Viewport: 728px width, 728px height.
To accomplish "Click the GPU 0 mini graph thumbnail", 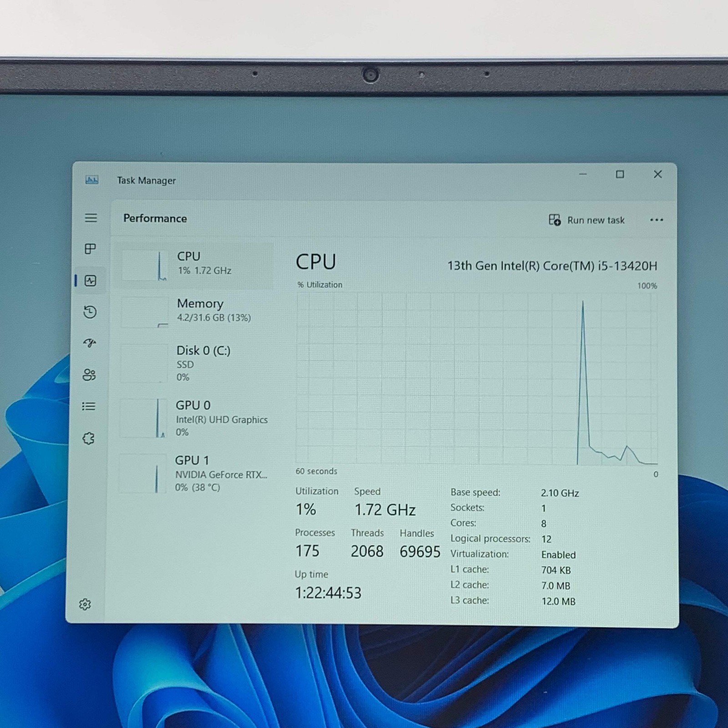I will [x=143, y=418].
